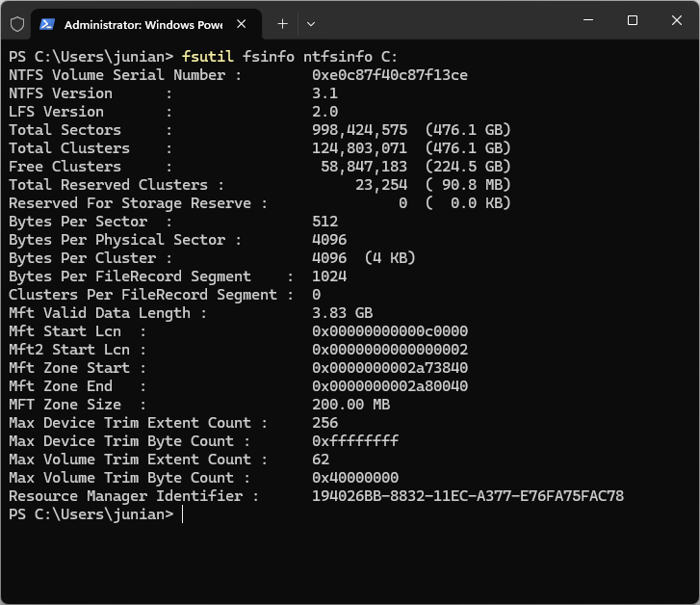700x605 pixels.
Task: Click the (4 KB) cluster size text
Action: 390,258
